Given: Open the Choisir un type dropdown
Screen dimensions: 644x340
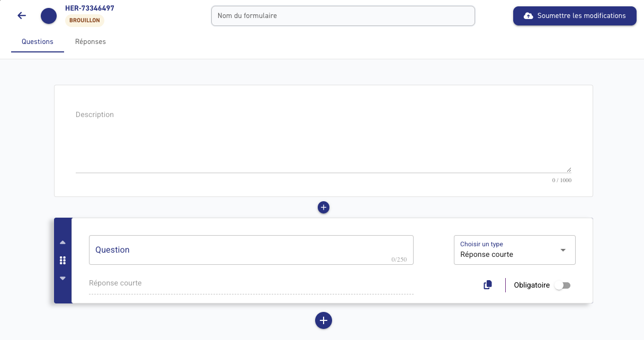Looking at the screenshot, I should [515, 250].
